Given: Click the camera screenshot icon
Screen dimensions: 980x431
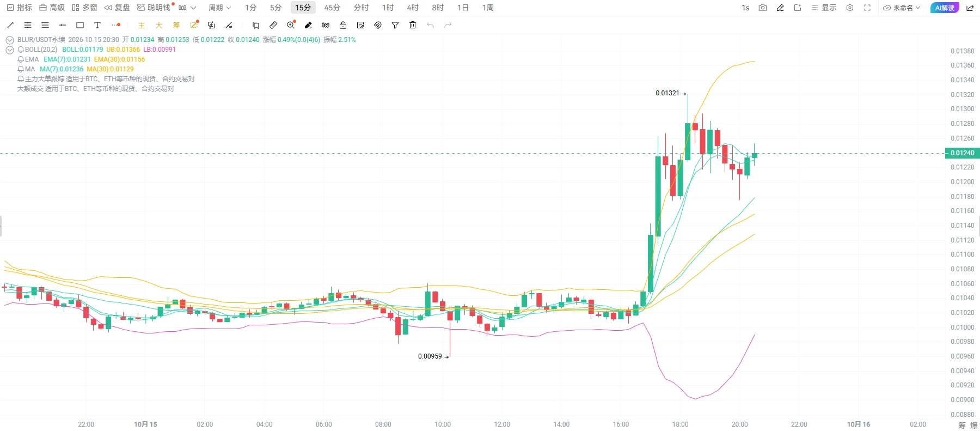Looking at the screenshot, I should click(763, 8).
